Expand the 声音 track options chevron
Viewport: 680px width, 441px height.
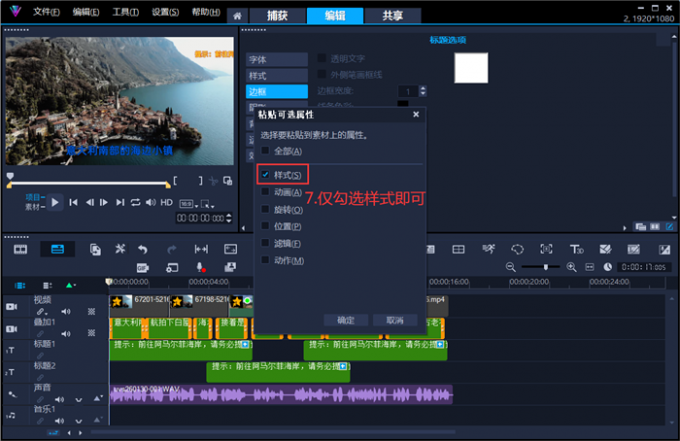78,399
